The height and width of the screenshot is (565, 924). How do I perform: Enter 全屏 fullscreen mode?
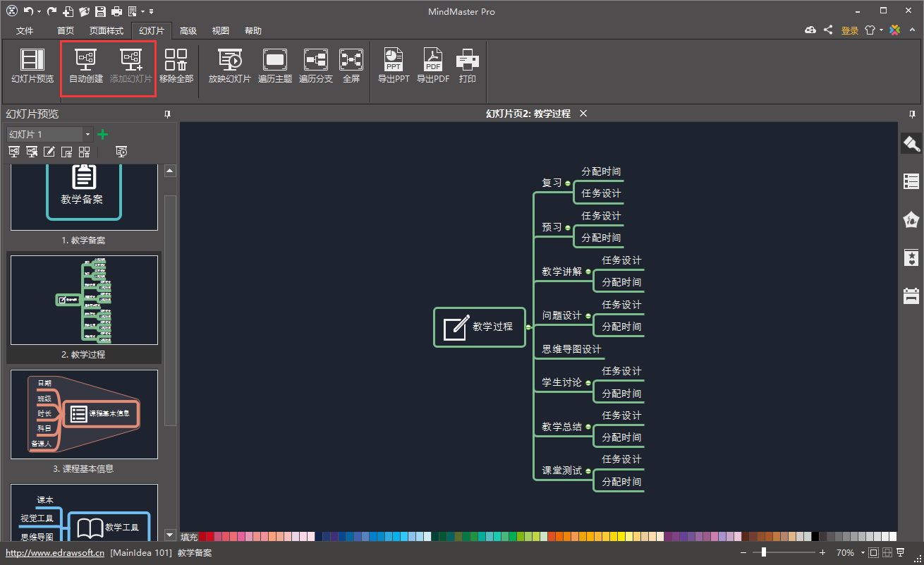pos(351,66)
